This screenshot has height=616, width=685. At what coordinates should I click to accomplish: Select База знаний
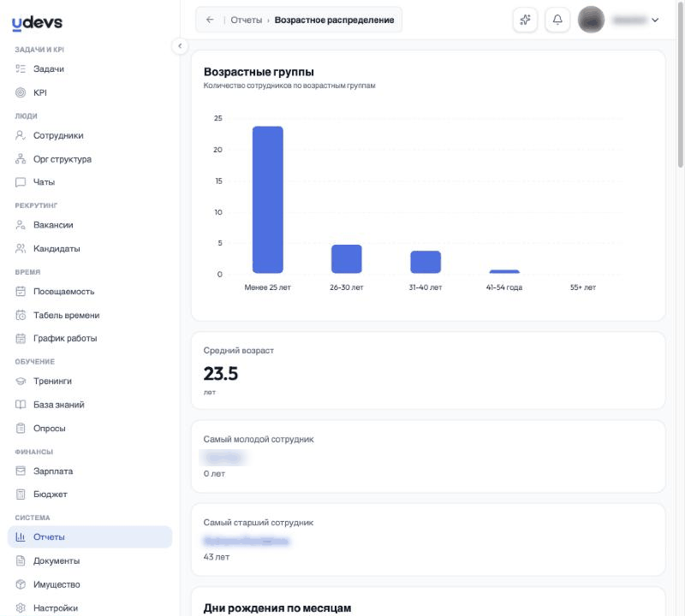tap(90, 405)
